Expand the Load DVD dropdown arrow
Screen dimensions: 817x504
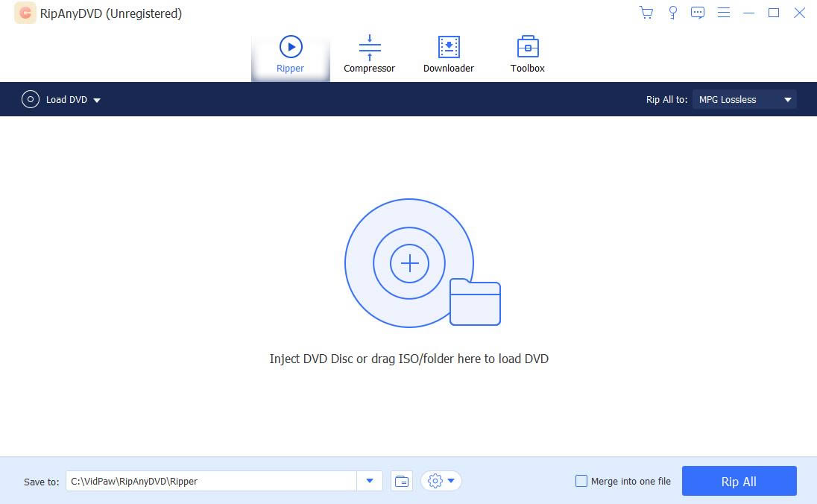[97, 100]
